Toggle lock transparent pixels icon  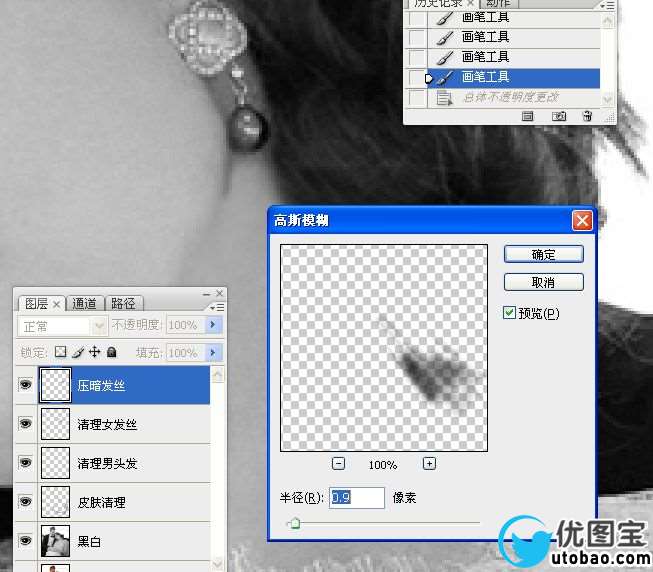coord(61,352)
